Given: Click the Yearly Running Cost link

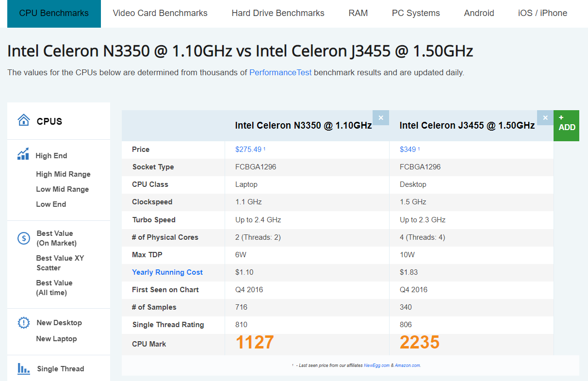Looking at the screenshot, I should [x=167, y=272].
